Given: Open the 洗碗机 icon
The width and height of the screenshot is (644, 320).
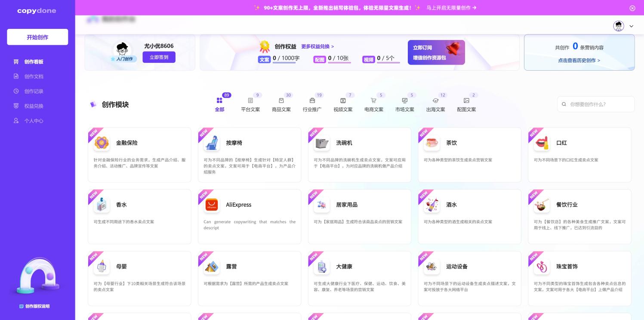Looking at the screenshot, I should [322, 143].
